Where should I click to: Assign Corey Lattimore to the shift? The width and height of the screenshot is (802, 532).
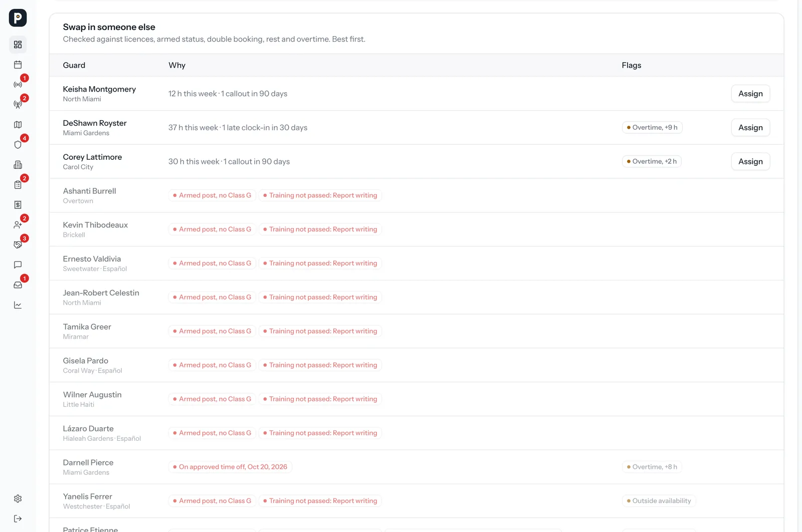[x=750, y=161]
